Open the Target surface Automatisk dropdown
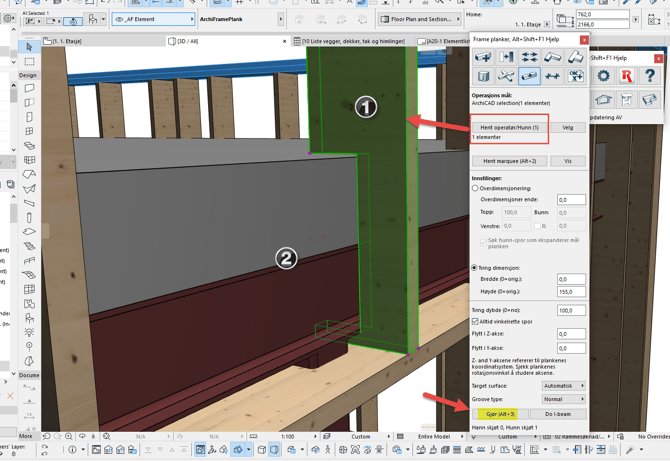The image size is (670, 461). click(563, 386)
